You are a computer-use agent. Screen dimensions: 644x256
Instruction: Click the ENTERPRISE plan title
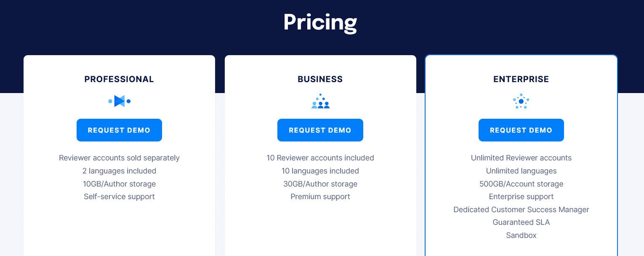pyautogui.click(x=521, y=79)
